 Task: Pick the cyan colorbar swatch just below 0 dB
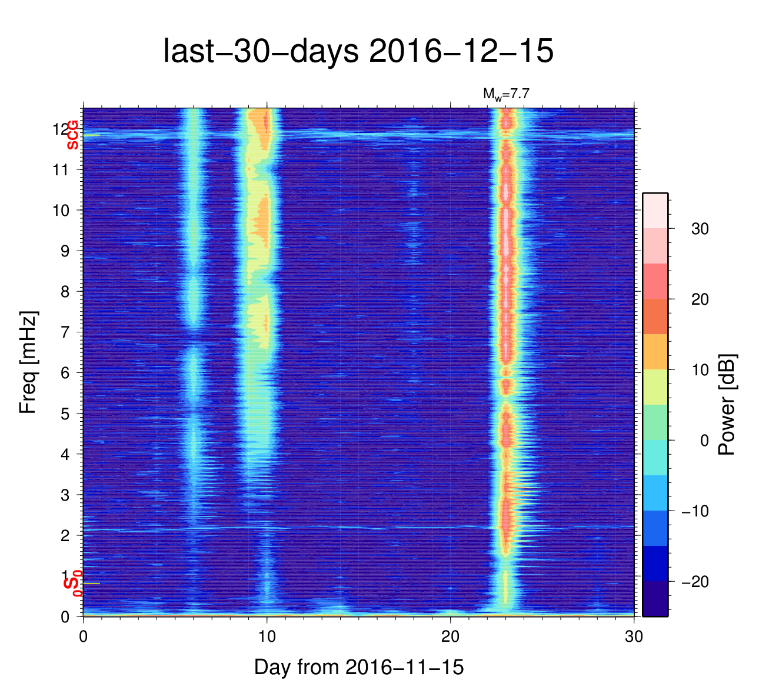(655, 457)
